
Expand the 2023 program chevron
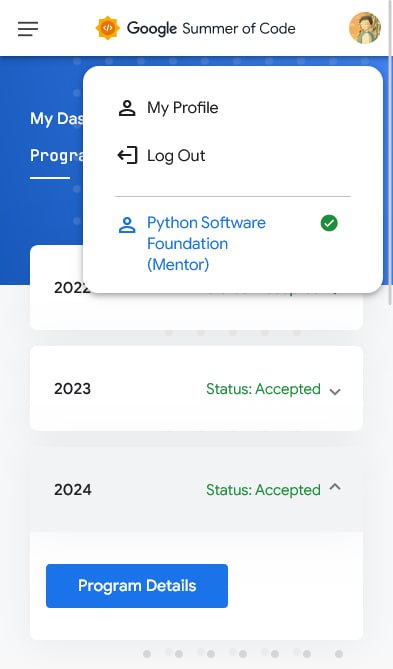[335, 391]
